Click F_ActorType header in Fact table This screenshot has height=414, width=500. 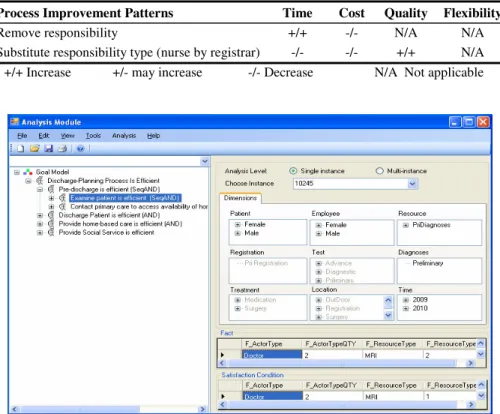272,344
